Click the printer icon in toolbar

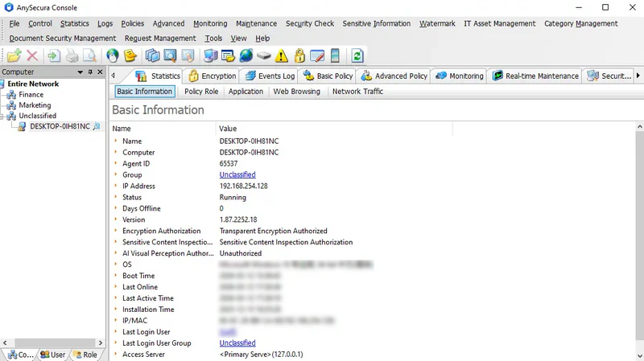coord(72,55)
